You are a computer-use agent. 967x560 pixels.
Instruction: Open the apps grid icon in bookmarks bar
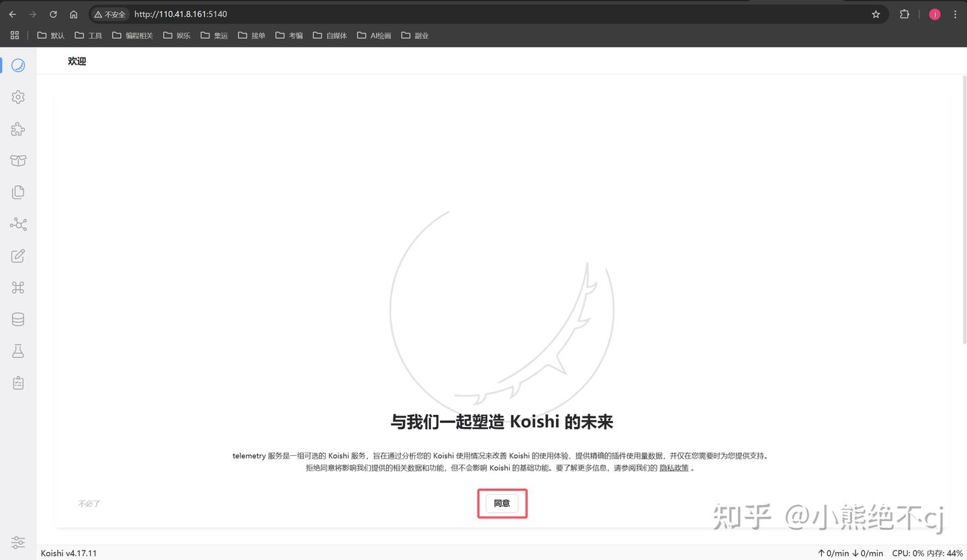coord(15,35)
